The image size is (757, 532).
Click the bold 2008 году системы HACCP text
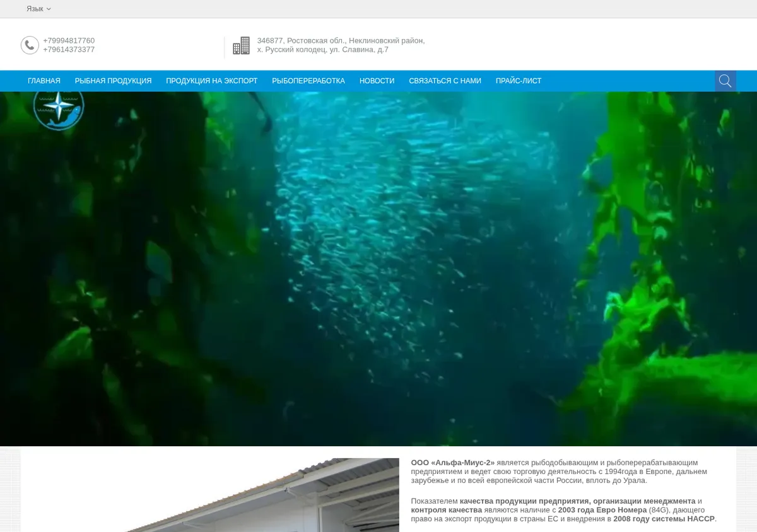[x=664, y=519]
